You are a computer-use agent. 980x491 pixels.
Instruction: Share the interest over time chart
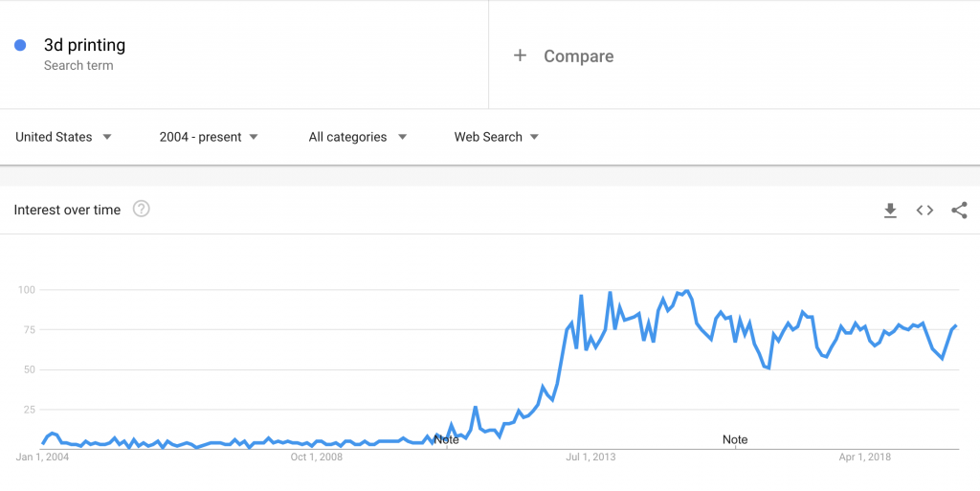959,211
